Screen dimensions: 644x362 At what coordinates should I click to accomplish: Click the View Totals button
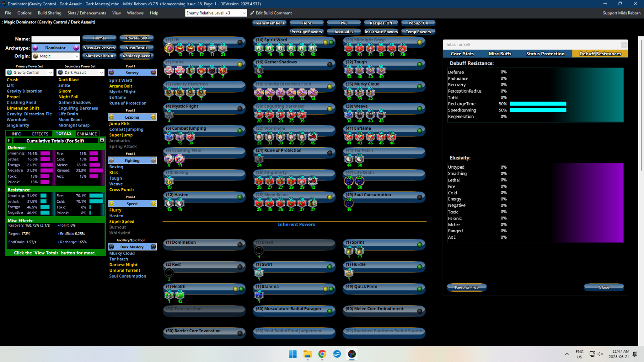pos(137,48)
